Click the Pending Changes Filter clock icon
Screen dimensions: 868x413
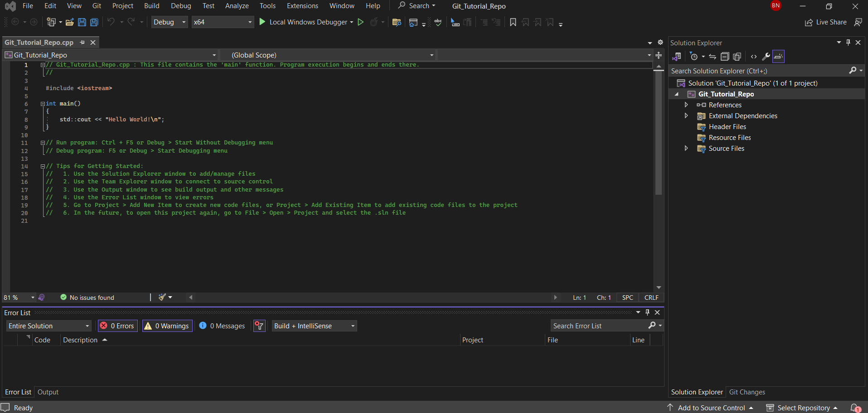coord(693,57)
